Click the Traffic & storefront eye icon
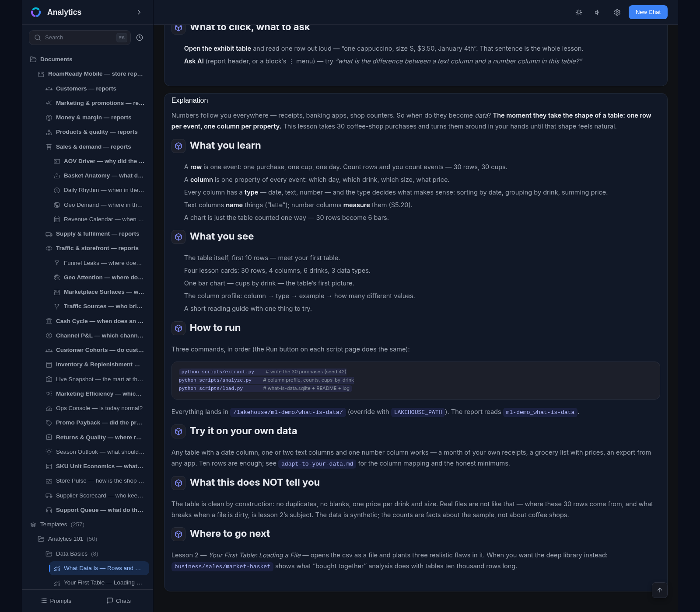The height and width of the screenshot is (612, 700). [49, 248]
